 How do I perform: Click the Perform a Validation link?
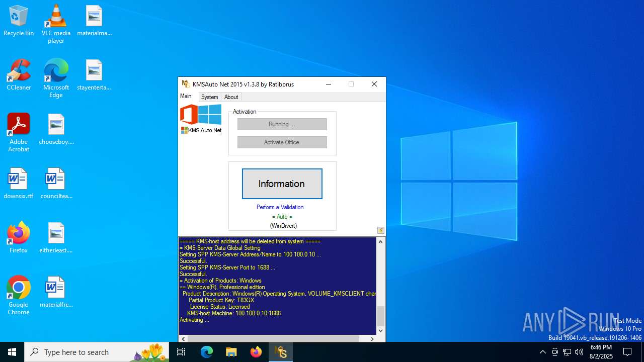(280, 207)
